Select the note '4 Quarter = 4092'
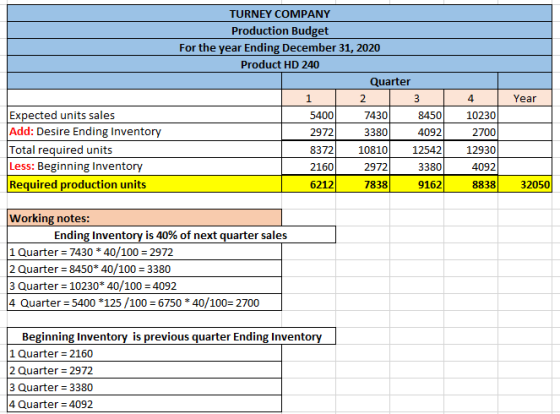Screen dimensions: 560x414 click(x=144, y=404)
